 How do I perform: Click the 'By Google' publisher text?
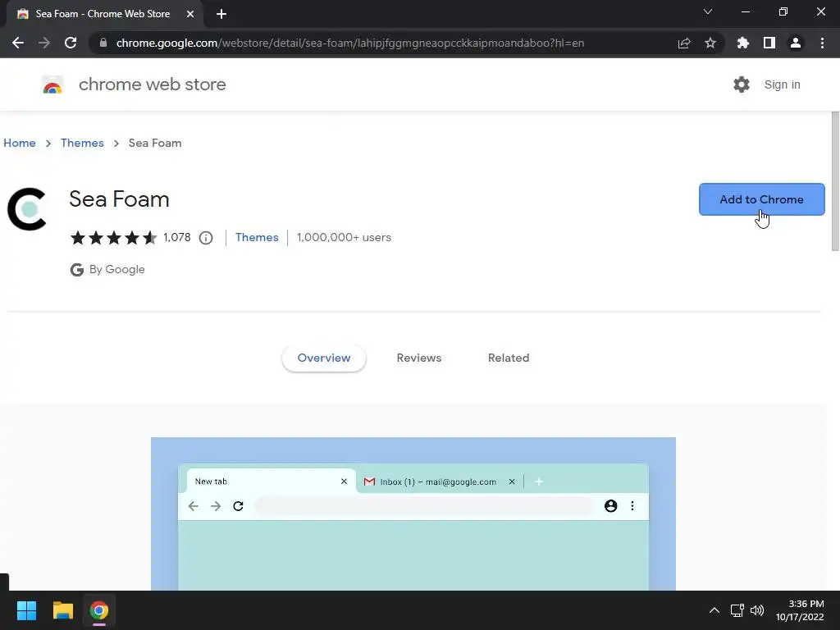click(116, 269)
